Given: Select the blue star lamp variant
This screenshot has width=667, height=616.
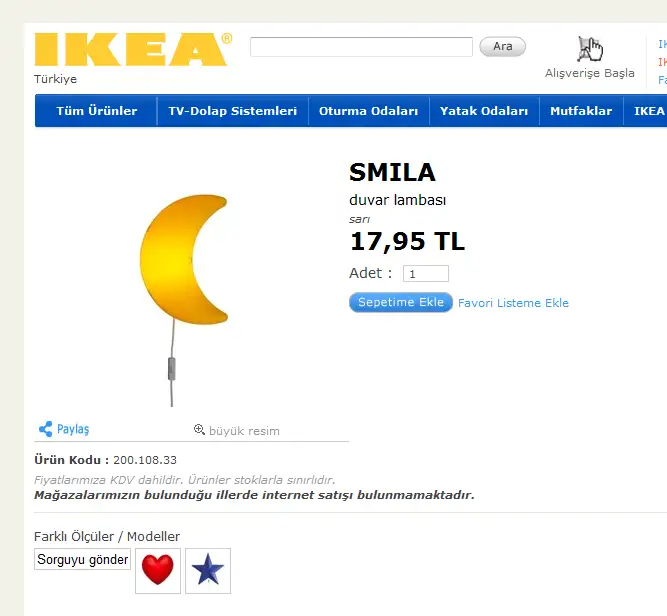Looking at the screenshot, I should 208,570.
